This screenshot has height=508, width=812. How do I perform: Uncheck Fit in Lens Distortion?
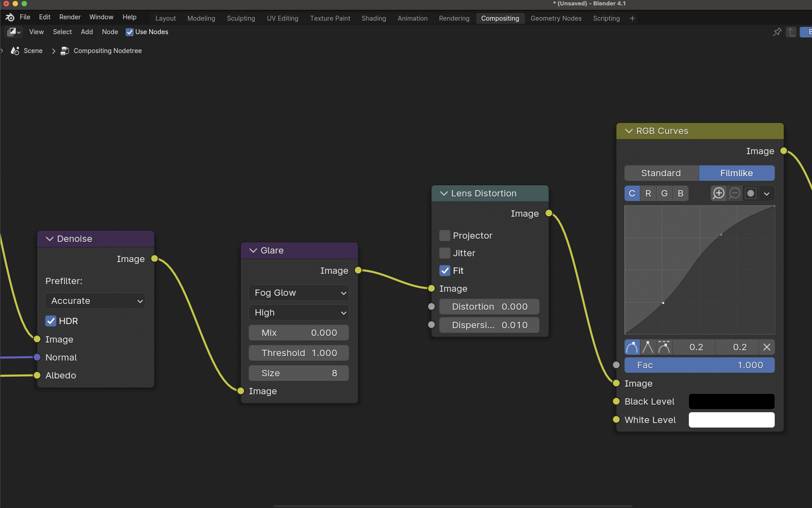pyautogui.click(x=445, y=271)
